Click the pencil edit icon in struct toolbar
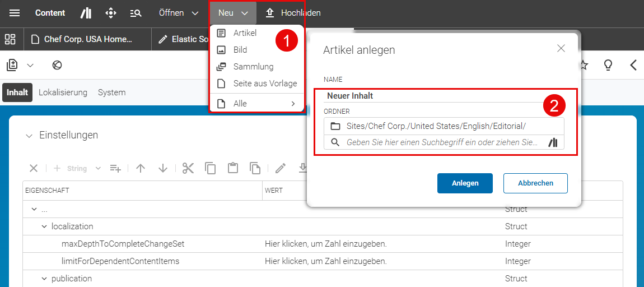This screenshot has width=644, height=287. pos(281,168)
